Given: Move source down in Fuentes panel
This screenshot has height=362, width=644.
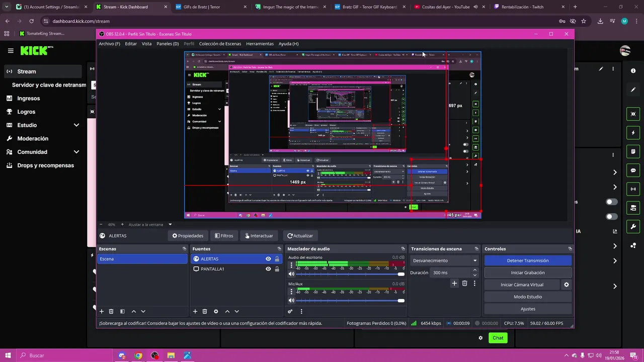Looking at the screenshot, I should click(236, 312).
